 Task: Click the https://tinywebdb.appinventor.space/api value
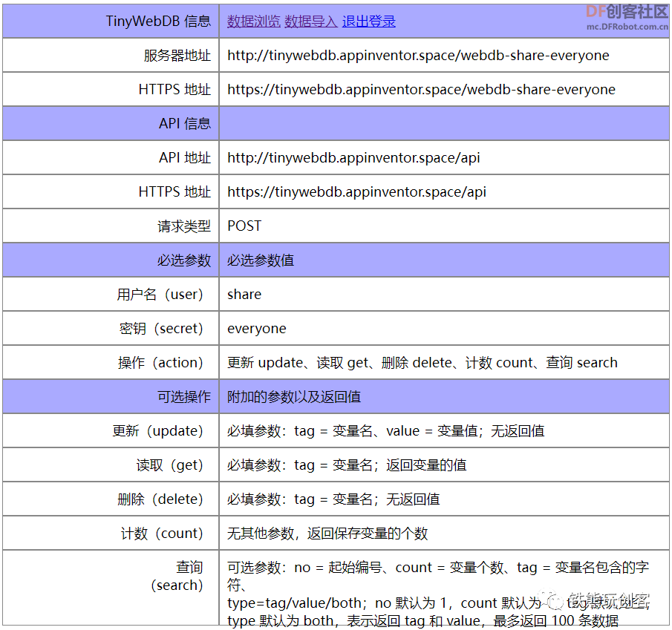[x=356, y=192]
